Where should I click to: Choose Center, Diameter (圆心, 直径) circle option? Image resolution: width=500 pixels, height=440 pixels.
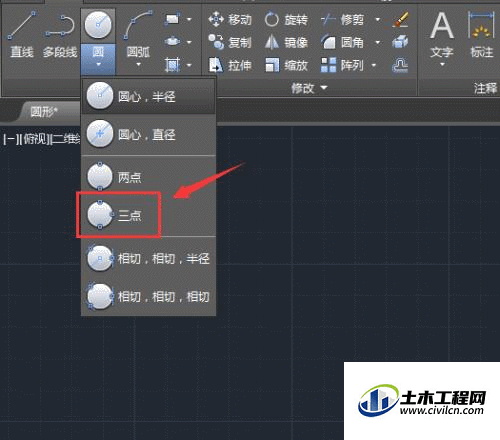149,134
